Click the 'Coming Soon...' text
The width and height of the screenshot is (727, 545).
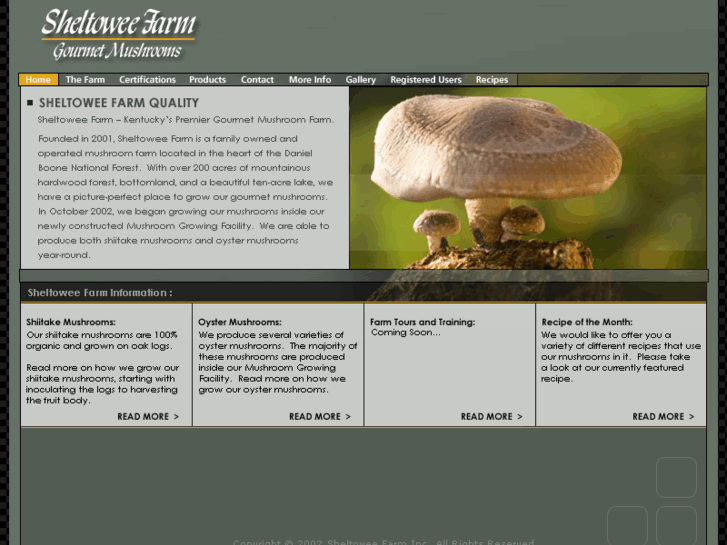coord(406,333)
